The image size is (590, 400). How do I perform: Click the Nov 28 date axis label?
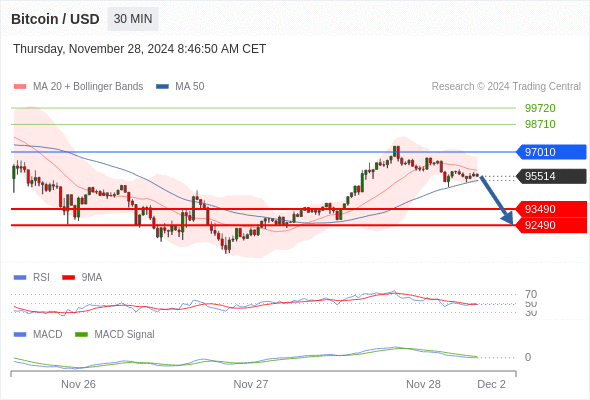(423, 384)
